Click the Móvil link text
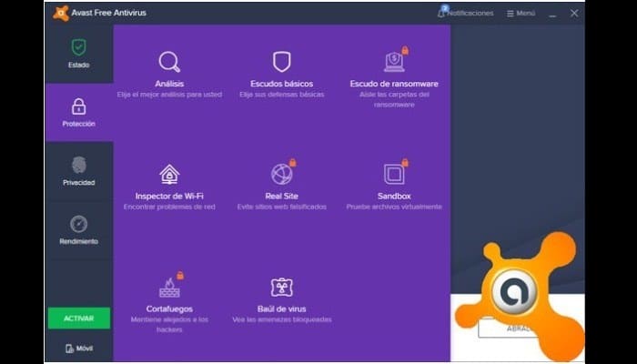The width and height of the screenshot is (637, 364). [x=85, y=349]
